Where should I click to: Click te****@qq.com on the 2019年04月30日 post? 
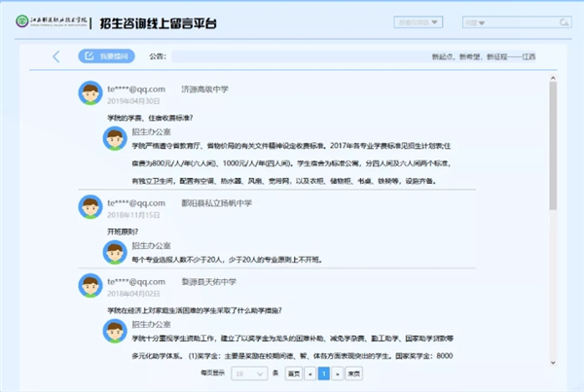point(136,89)
